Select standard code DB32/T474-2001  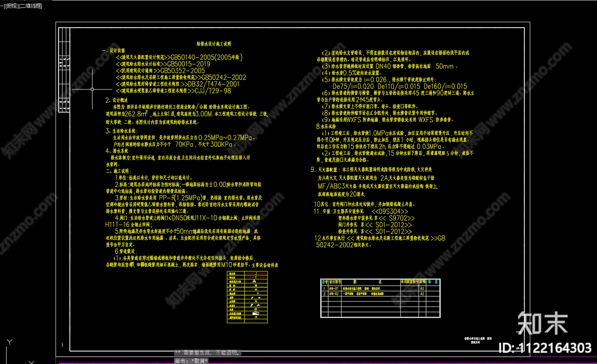pos(213,84)
